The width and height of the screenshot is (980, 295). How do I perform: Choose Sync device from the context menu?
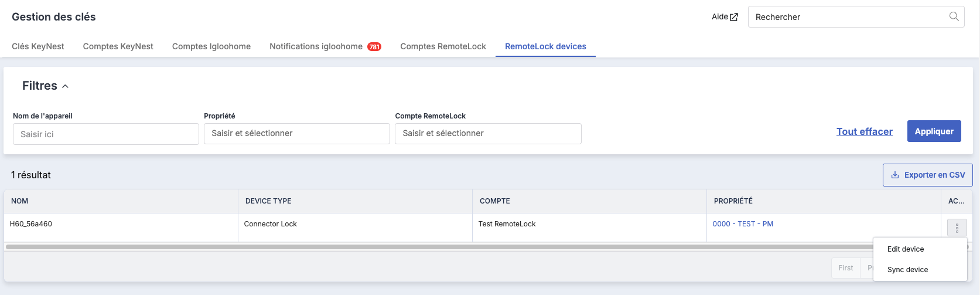coord(920,270)
